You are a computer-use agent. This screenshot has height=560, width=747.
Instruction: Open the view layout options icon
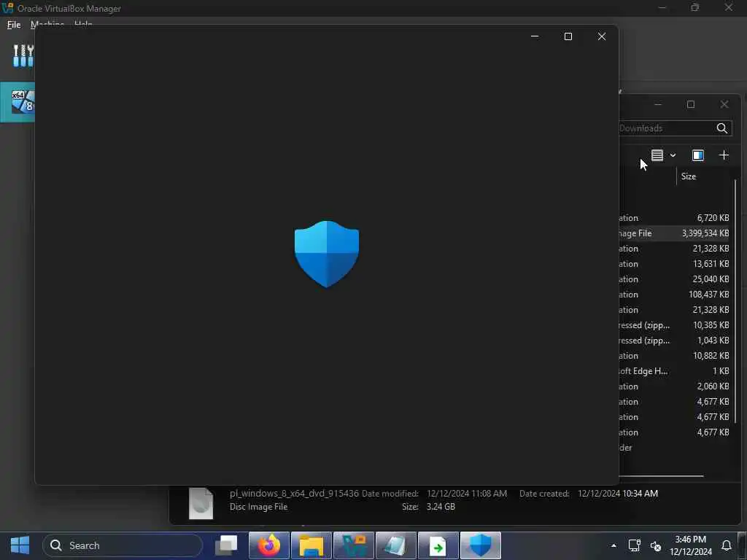(657, 155)
